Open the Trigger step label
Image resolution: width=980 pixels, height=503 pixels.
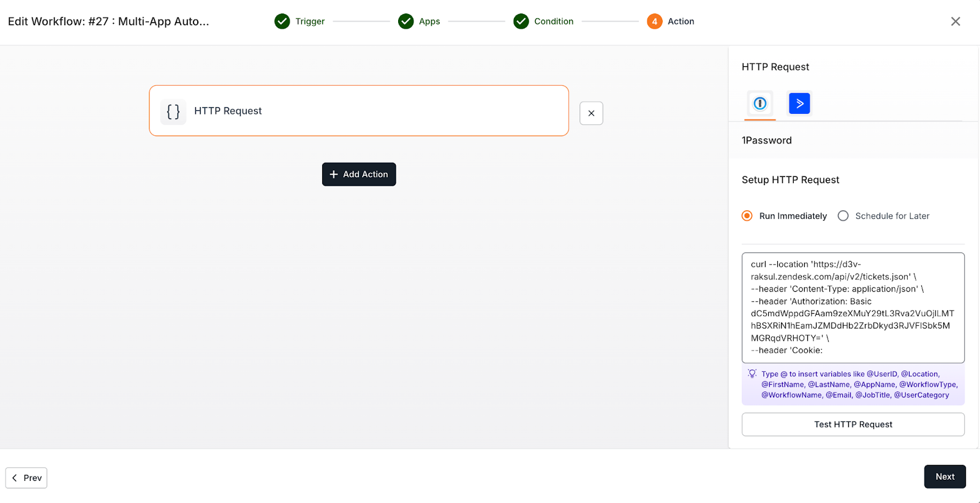tap(310, 21)
